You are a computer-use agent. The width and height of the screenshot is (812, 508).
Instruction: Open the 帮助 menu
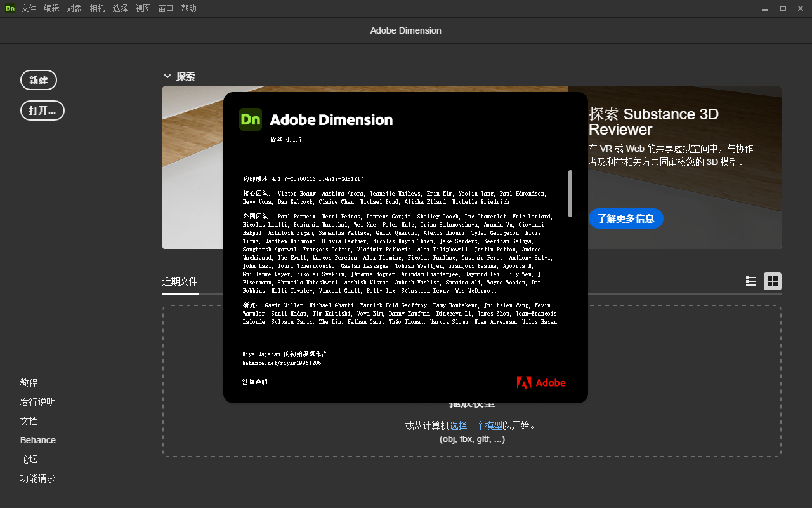click(x=188, y=8)
